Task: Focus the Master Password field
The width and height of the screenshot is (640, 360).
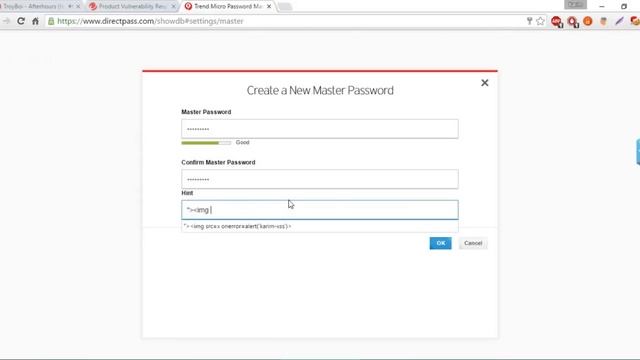Action: [x=320, y=129]
